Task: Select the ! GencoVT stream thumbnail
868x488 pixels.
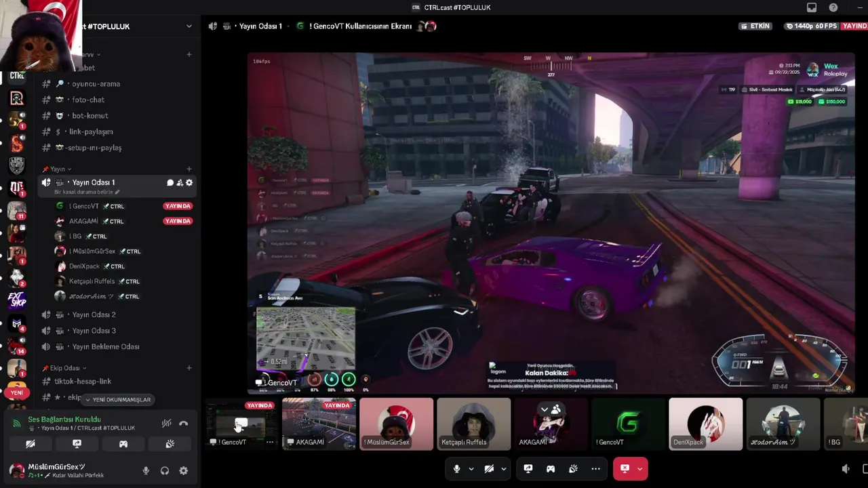Action: click(x=241, y=424)
